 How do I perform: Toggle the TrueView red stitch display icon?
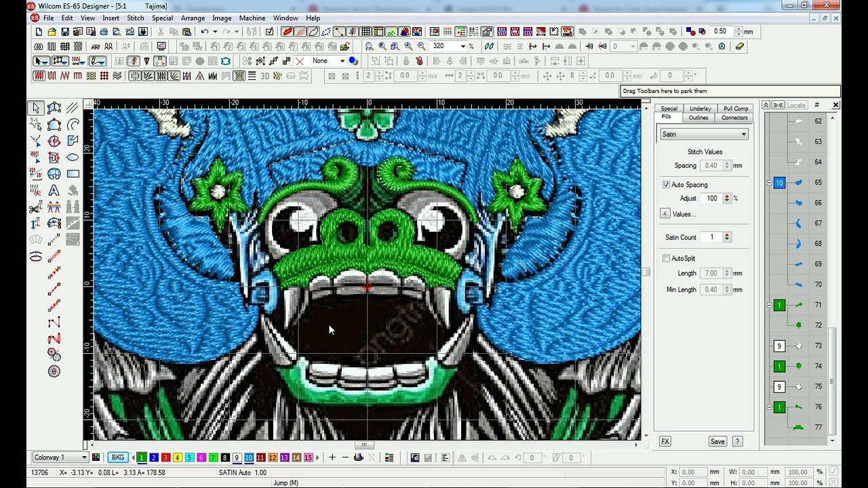[288, 32]
